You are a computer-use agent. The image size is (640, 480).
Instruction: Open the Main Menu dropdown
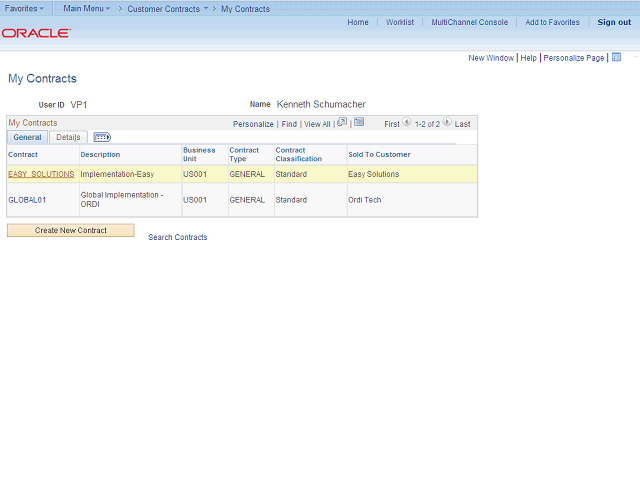tap(87, 9)
